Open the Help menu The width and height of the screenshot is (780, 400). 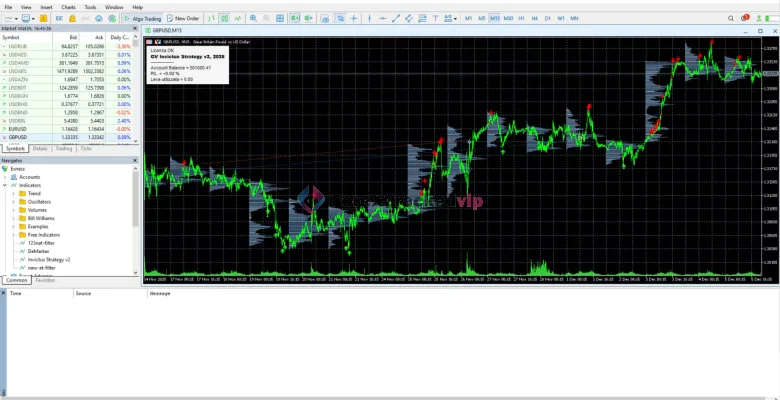tap(138, 7)
